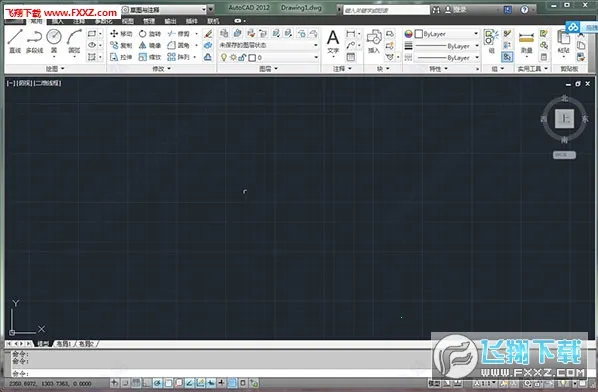Click the table icon in annotation panel

pyautogui.click(x=350, y=57)
